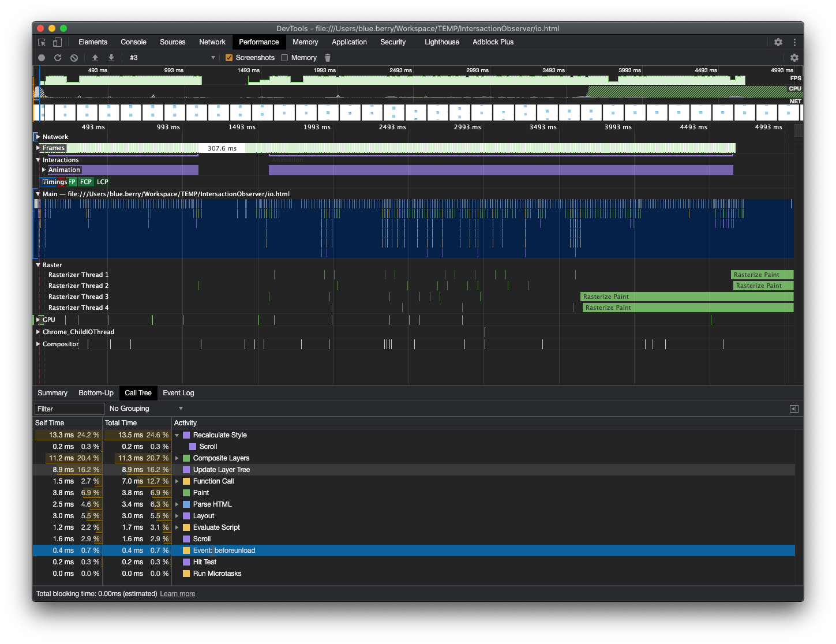836x644 pixels.
Task: Clear the recording with the clear icon
Action: click(x=74, y=58)
